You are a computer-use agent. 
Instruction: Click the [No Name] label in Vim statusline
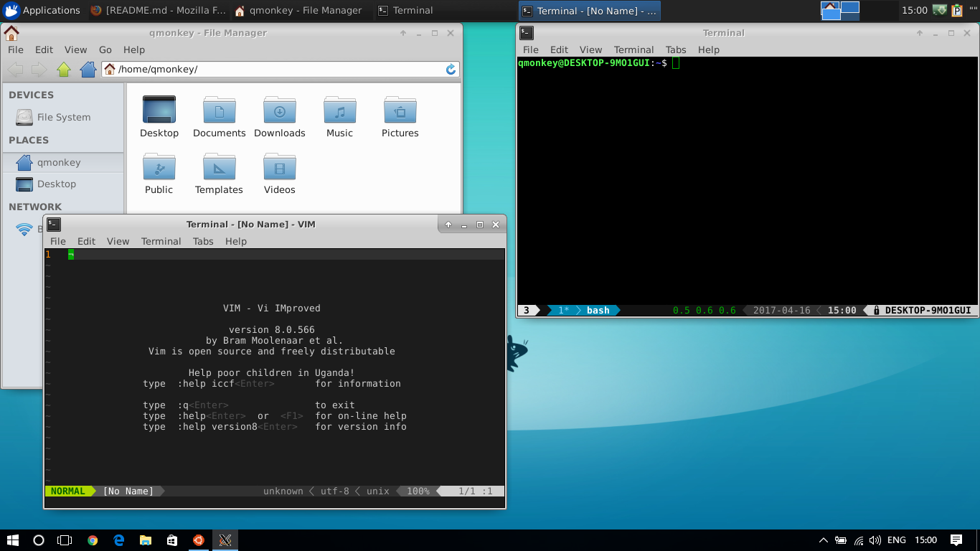tap(128, 491)
